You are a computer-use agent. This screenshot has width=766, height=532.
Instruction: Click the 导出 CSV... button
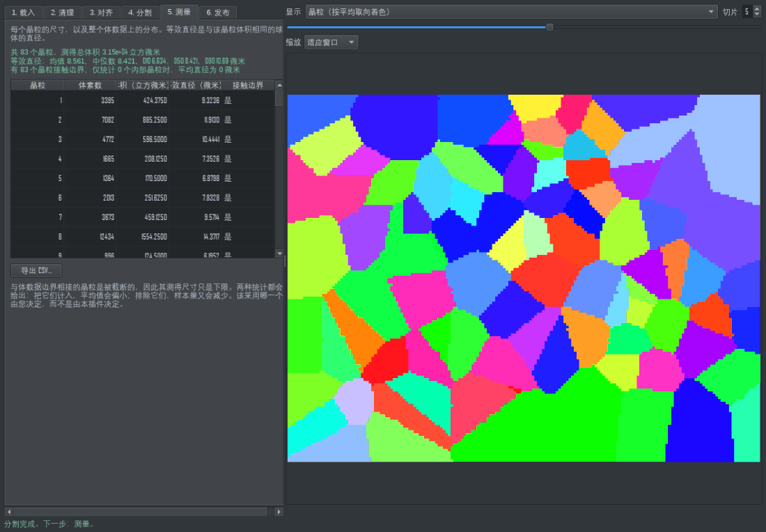36,270
